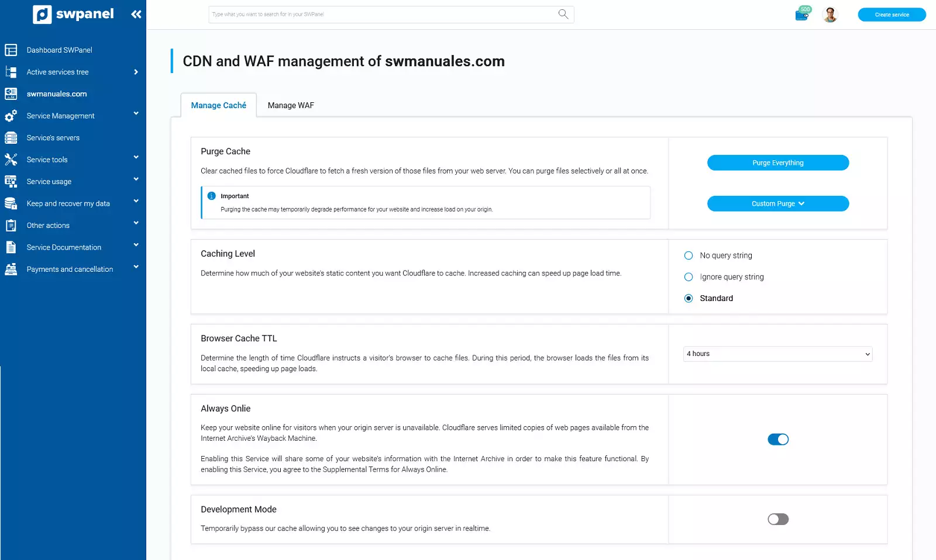
Task: Click the Keep and recover my data icon
Action: coord(11,203)
